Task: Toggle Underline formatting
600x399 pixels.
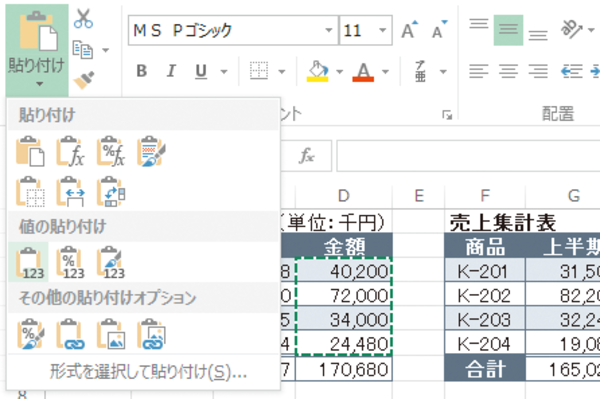Action: click(201, 71)
